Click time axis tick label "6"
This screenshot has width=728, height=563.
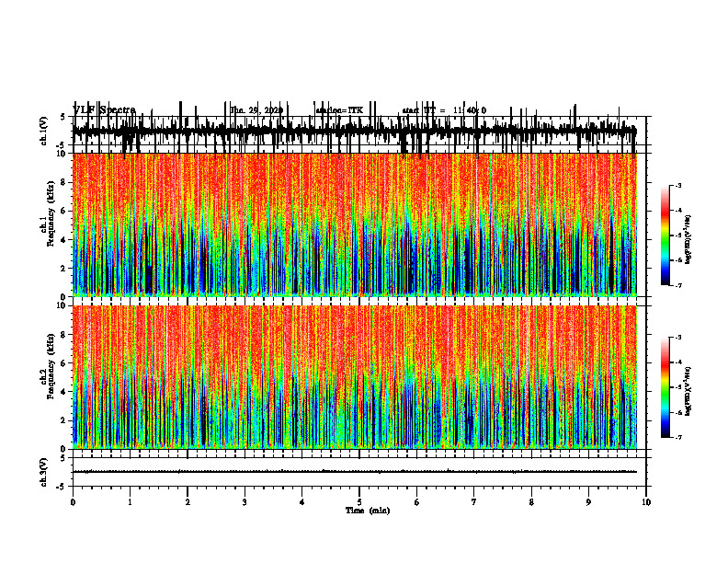coord(417,502)
